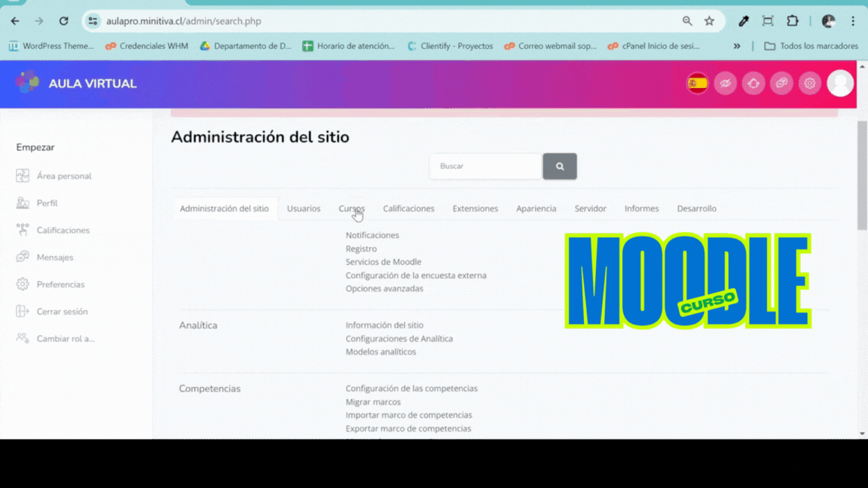
Task: Click the settings gear icon in header
Action: point(810,84)
